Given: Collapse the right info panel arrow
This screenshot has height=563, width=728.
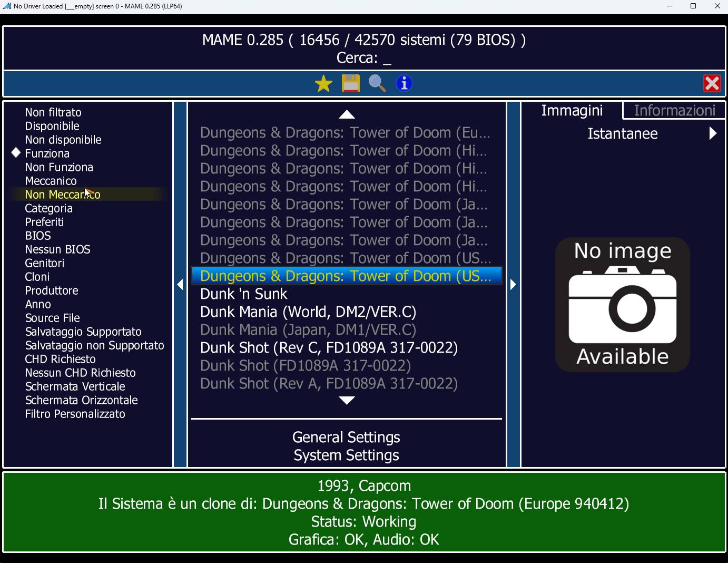Looking at the screenshot, I should [x=513, y=285].
